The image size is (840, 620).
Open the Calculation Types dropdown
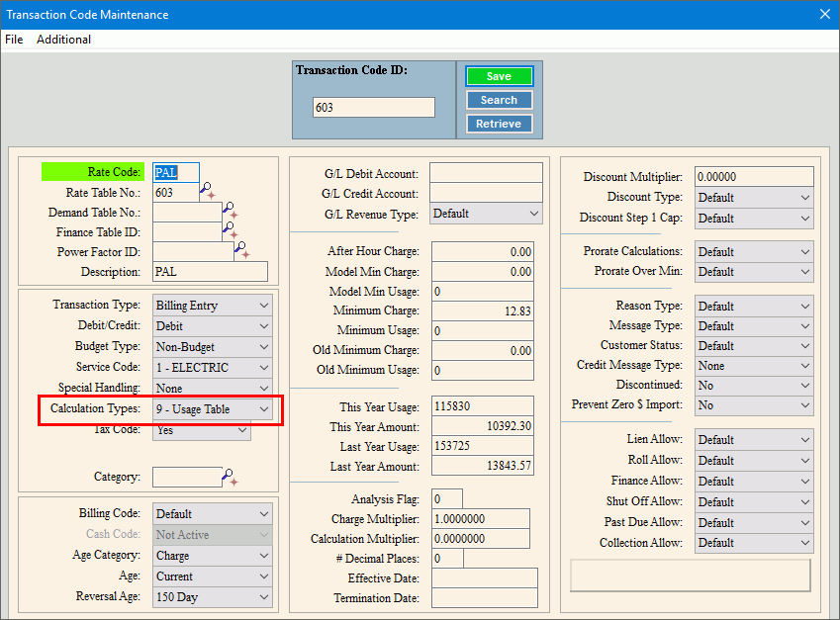tap(263, 409)
